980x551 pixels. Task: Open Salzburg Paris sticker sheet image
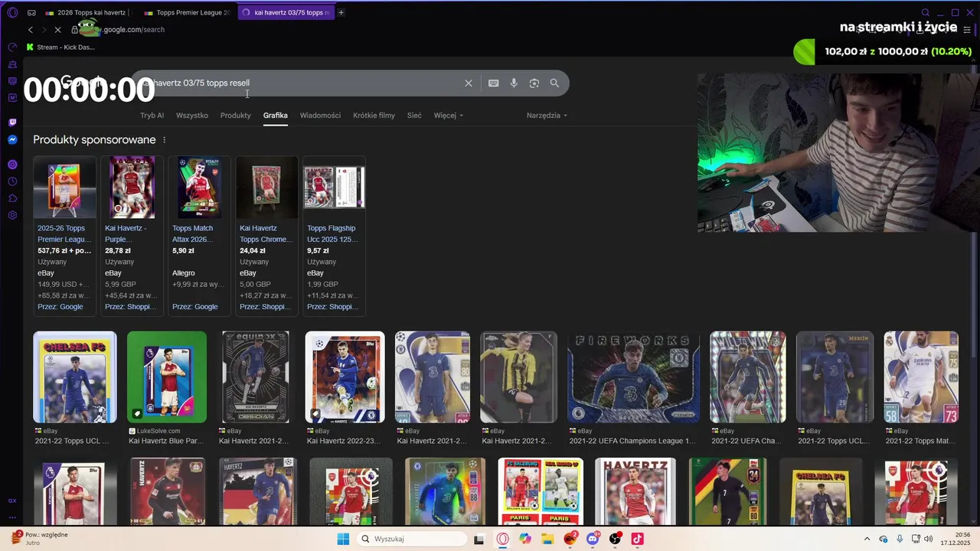[x=541, y=492]
